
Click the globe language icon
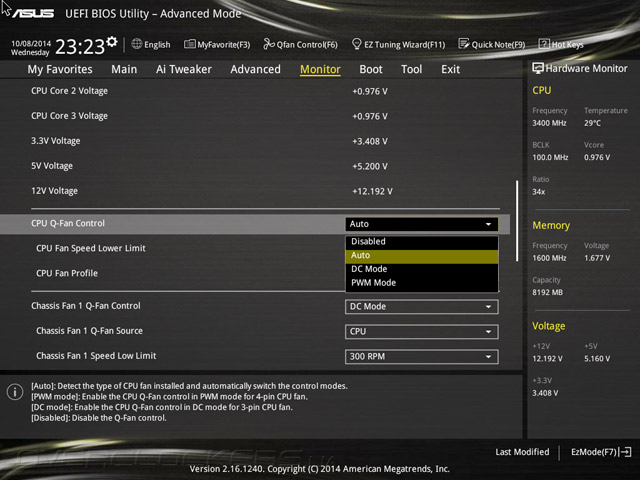tap(137, 44)
